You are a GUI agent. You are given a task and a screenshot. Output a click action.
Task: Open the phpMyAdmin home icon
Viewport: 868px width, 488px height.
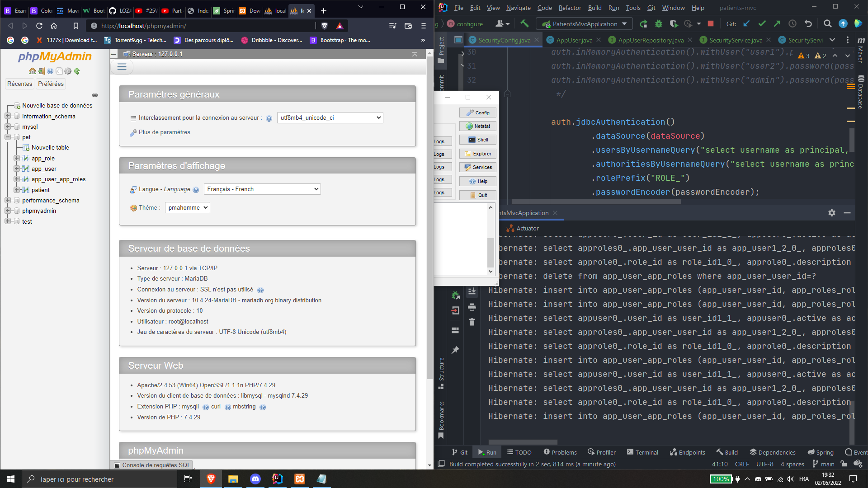[33, 71]
